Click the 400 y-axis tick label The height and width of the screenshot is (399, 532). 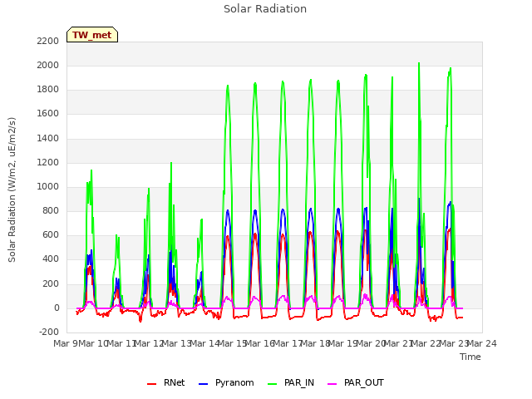[51, 259]
